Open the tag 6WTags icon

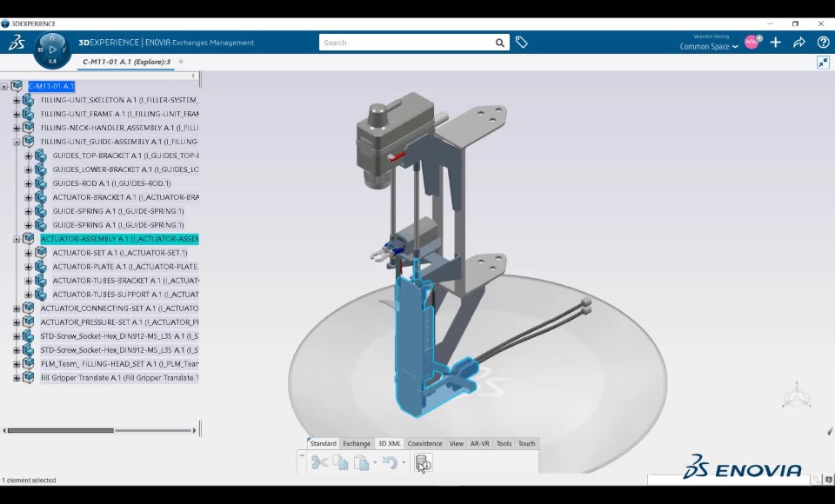pyautogui.click(x=521, y=43)
